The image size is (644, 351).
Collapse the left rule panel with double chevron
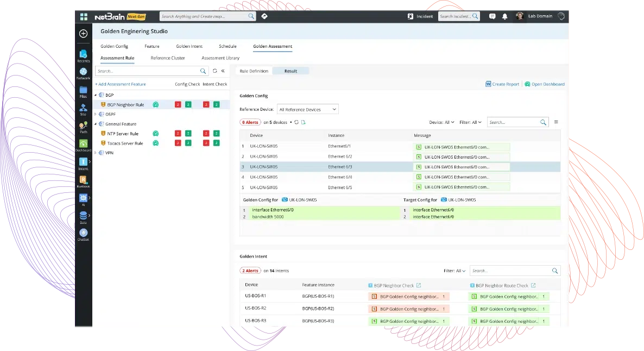coord(223,71)
